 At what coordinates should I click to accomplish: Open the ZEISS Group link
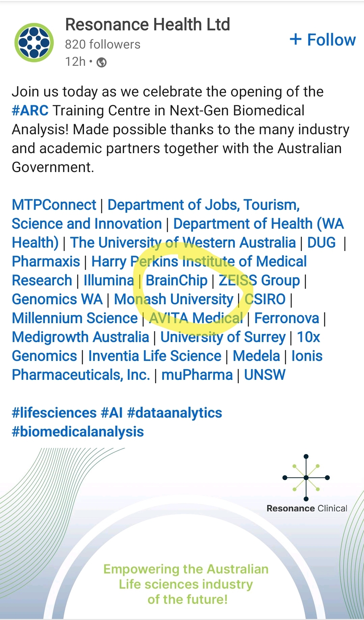tap(259, 281)
